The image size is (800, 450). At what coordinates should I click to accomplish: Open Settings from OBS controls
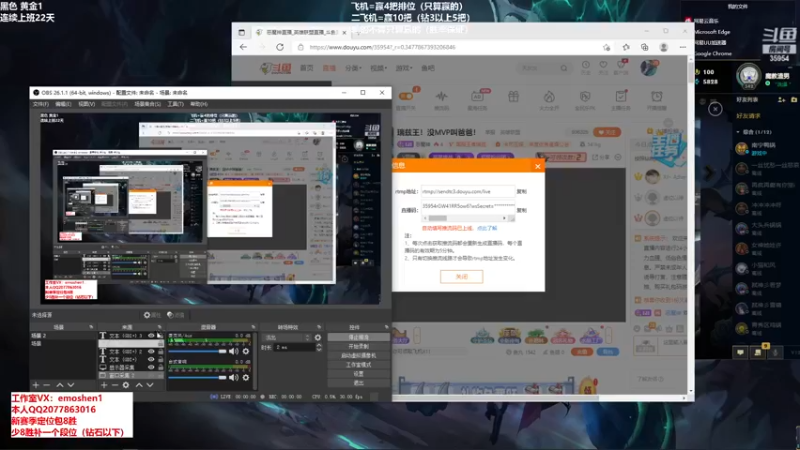[x=358, y=374]
